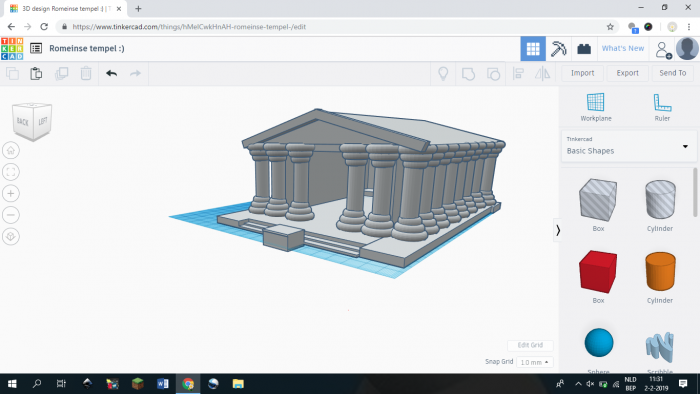Zoom in with the plus button
Image resolution: width=700 pixels, height=394 pixels.
(11, 193)
